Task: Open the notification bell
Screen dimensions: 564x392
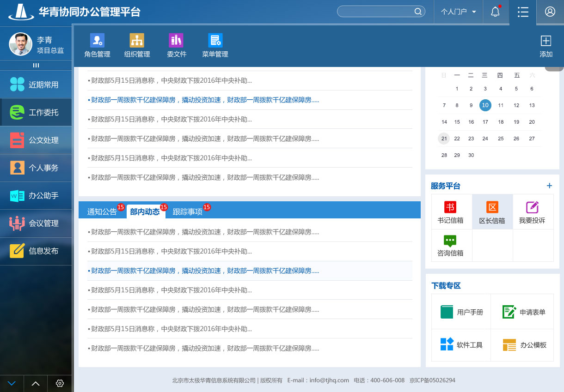Action: [496, 12]
